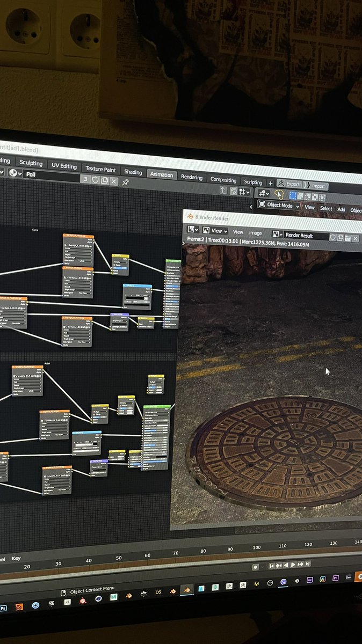
Task: Open material browse dropdown beside Poll
Action: [x=15, y=173]
